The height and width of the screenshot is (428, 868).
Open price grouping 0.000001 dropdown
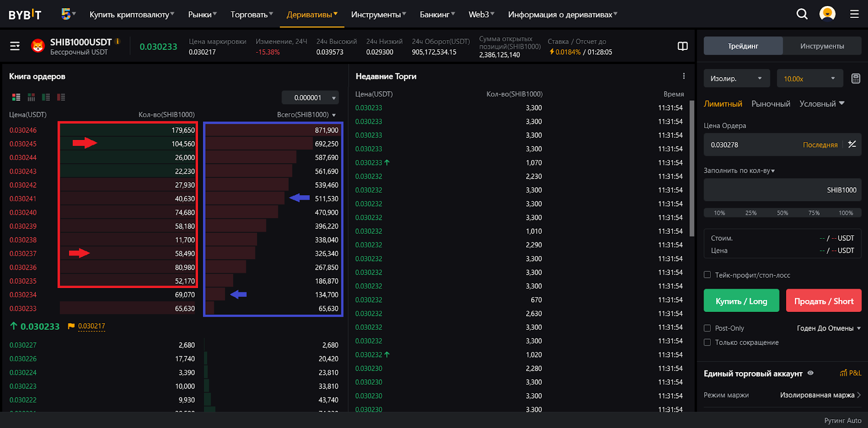(310, 98)
